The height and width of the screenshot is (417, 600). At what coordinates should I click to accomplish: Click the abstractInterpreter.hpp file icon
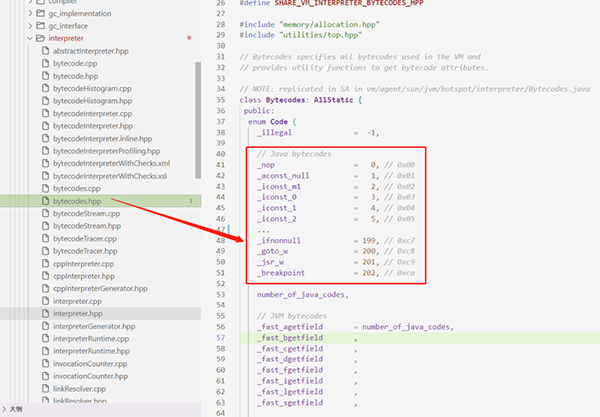click(x=46, y=51)
